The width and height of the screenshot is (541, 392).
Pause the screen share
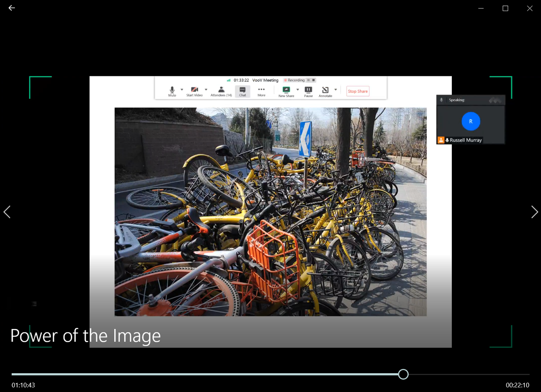pyautogui.click(x=308, y=91)
